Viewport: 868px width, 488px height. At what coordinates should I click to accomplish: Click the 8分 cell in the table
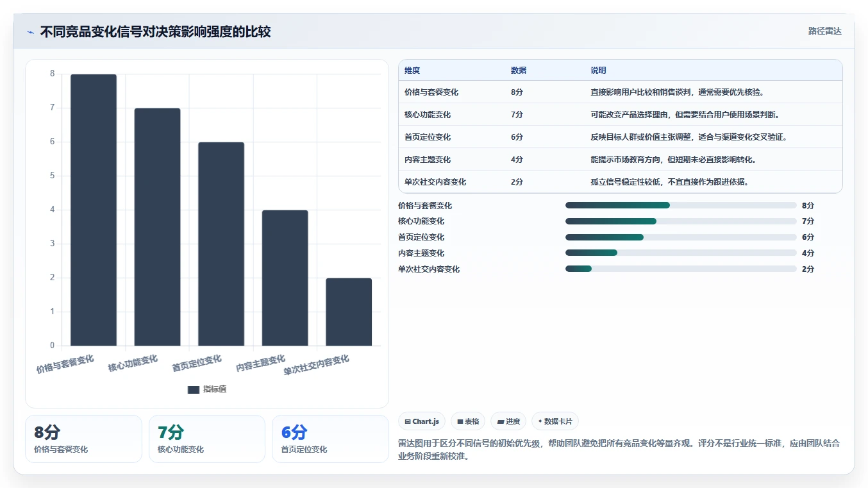(517, 92)
